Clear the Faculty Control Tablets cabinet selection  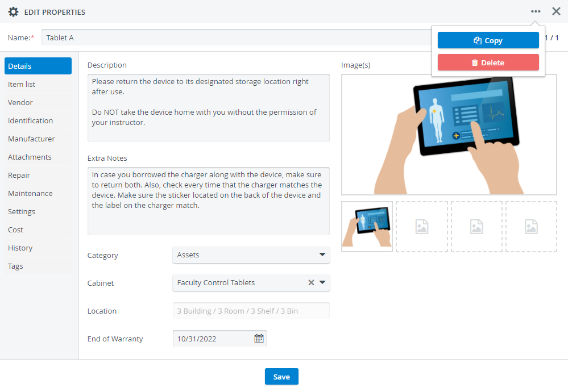pos(311,283)
